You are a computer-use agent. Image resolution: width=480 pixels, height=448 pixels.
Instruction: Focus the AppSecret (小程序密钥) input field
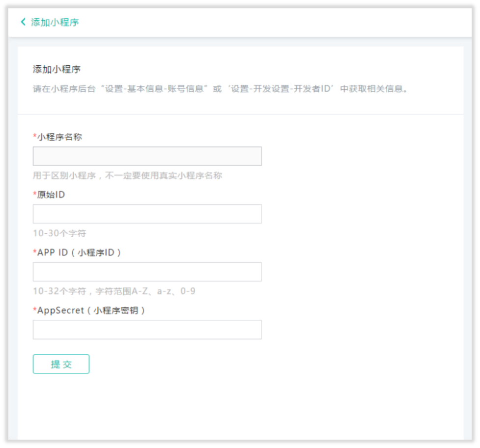(x=147, y=330)
